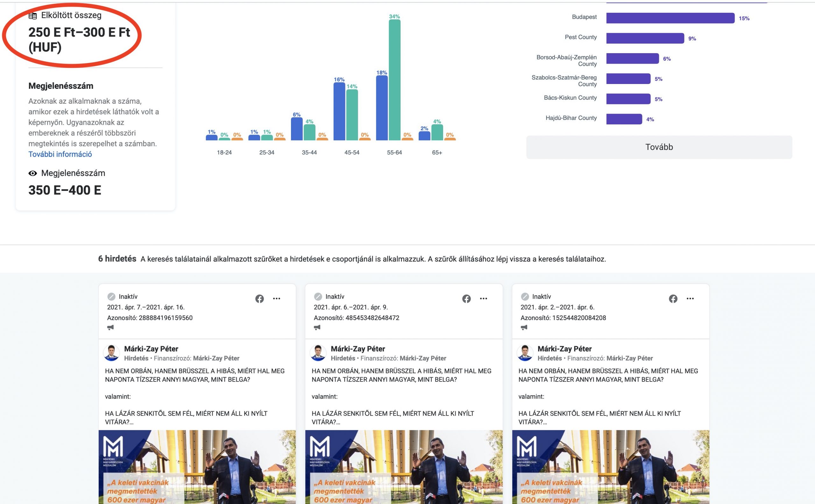Open the További információ link
The image size is (815, 504).
60,154
